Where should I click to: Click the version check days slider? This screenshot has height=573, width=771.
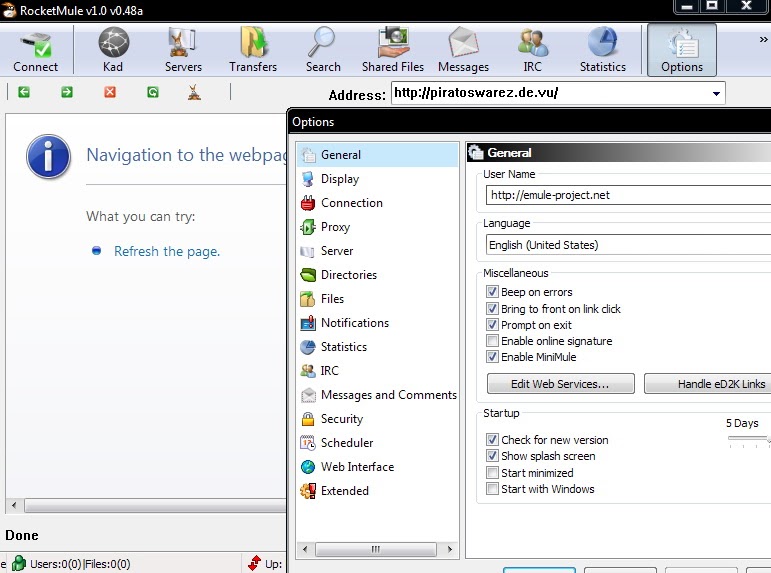tap(749, 440)
